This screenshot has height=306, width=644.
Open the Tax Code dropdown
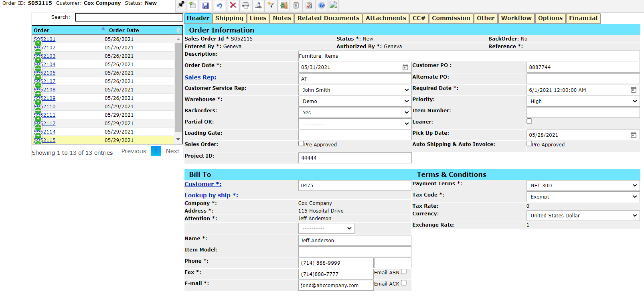(583, 197)
